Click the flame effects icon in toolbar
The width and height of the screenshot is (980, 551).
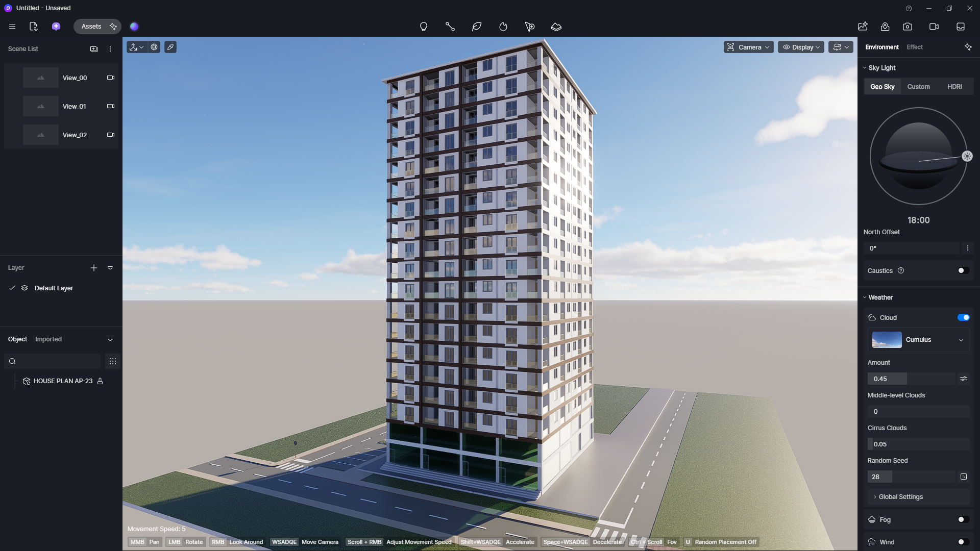pyautogui.click(x=503, y=27)
